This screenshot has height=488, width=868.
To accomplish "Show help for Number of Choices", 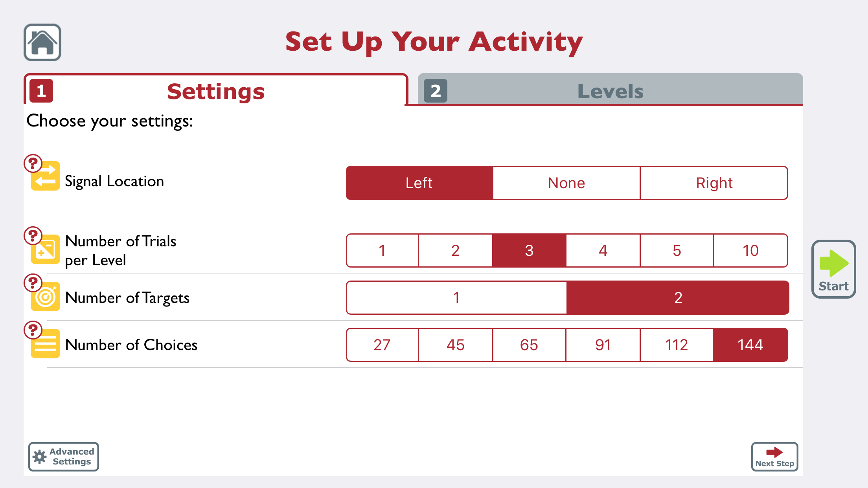I will [x=33, y=330].
